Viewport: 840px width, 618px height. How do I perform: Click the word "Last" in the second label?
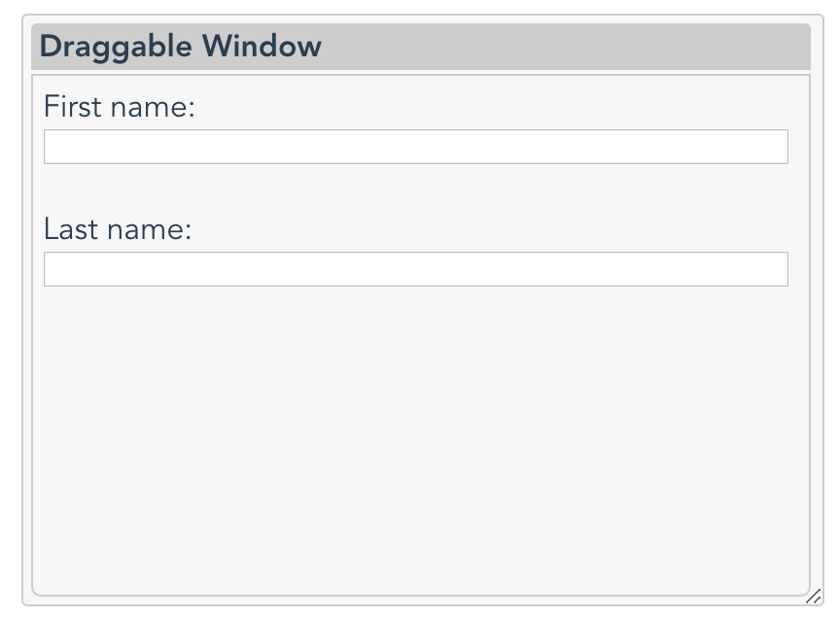[71, 228]
